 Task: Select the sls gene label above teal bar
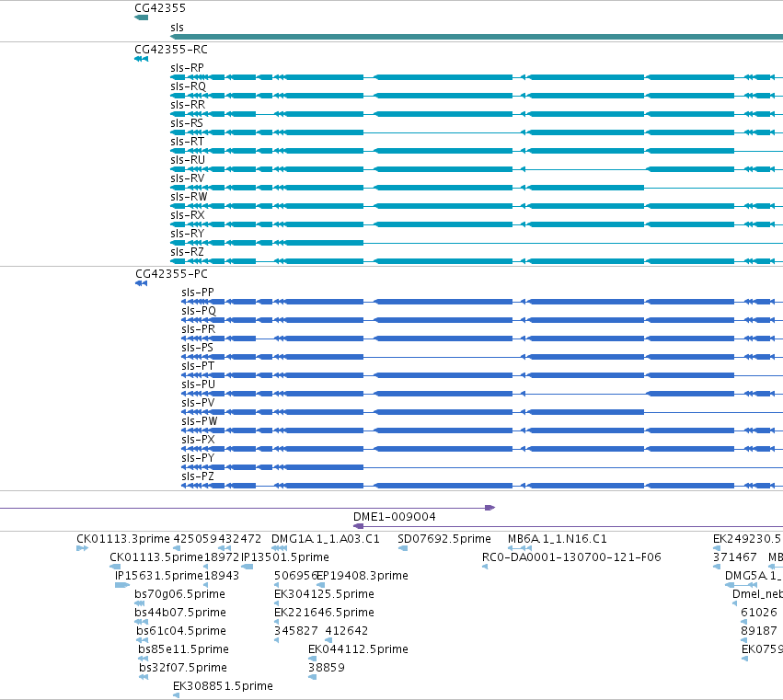point(177,28)
